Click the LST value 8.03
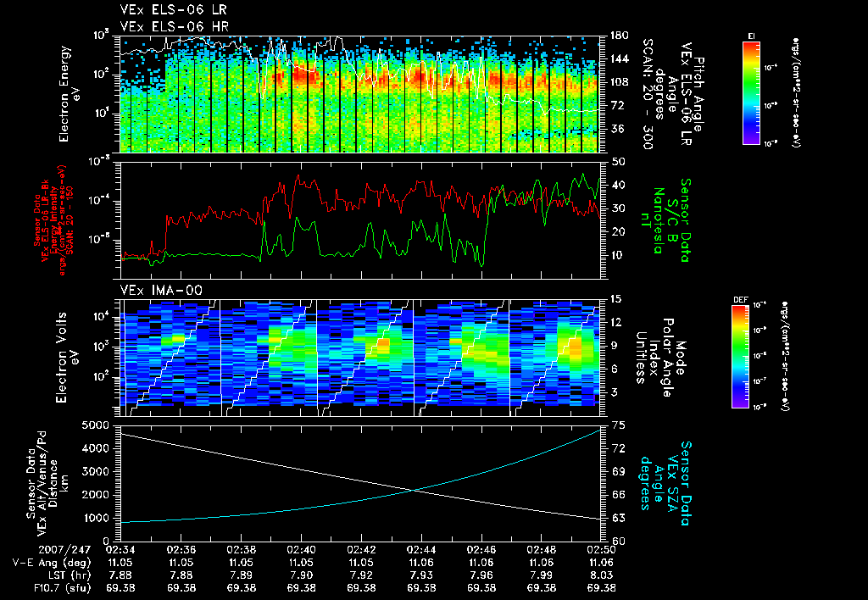The width and height of the screenshot is (868, 600). [x=602, y=575]
